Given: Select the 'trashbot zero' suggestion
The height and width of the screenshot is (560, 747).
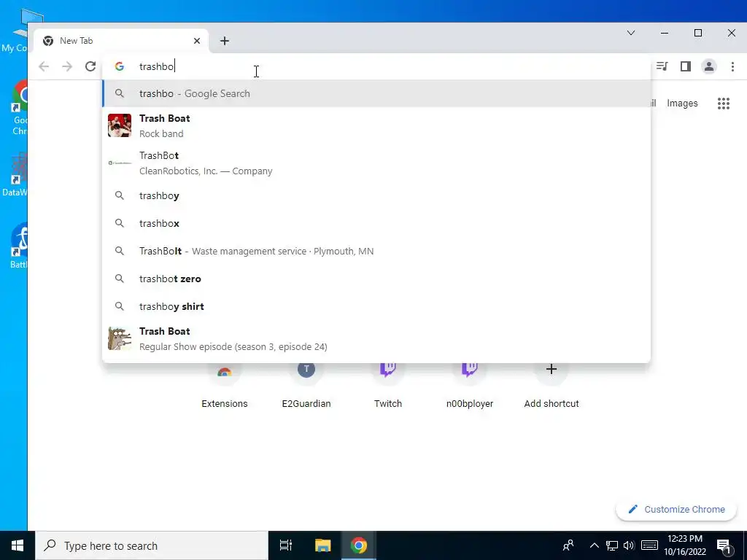Looking at the screenshot, I should coord(376,279).
